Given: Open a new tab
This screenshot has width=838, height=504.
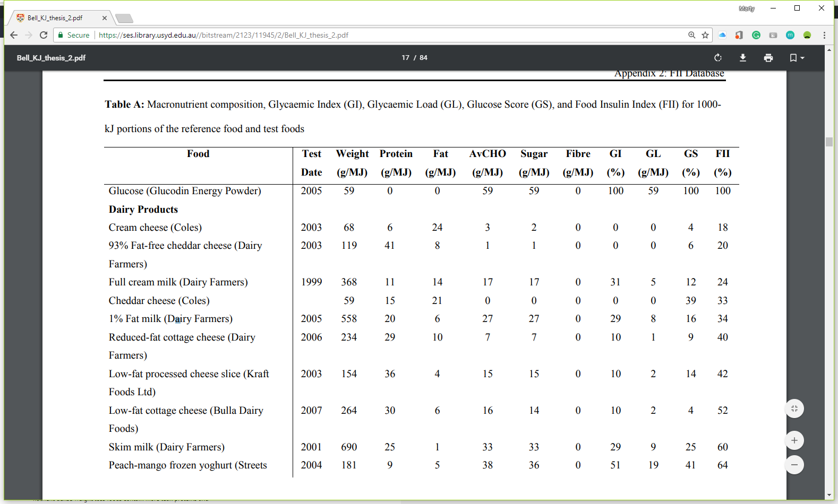Looking at the screenshot, I should [x=124, y=19].
